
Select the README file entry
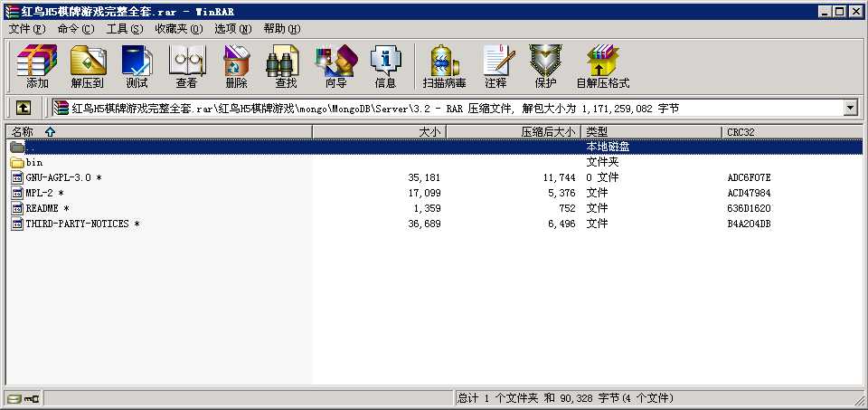[42, 208]
